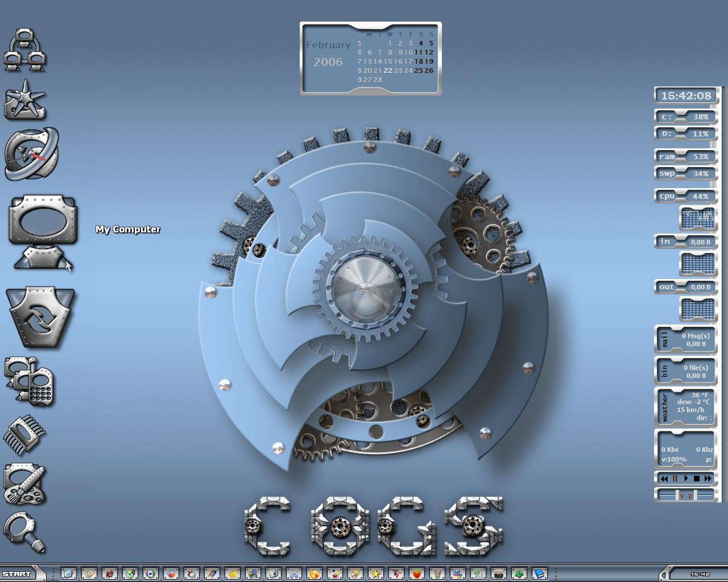Open the network connections icon with three computers
The width and height of the screenshot is (728, 582).
(25, 50)
